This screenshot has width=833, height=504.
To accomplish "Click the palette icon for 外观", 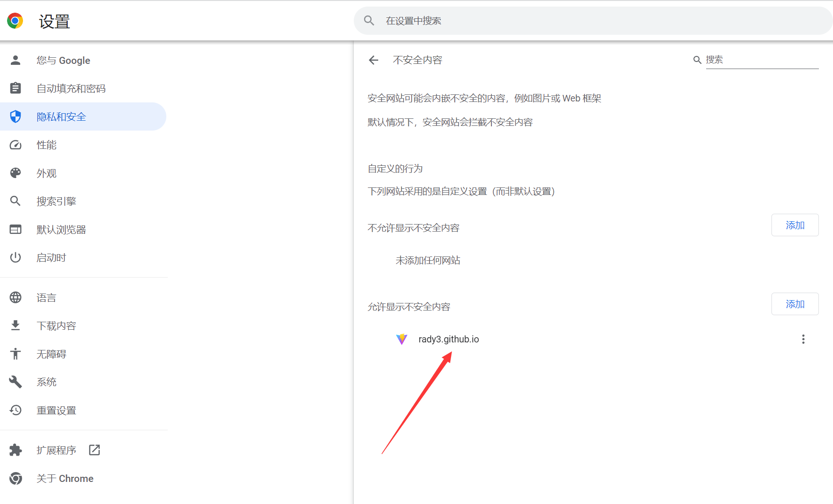I will pos(16,173).
